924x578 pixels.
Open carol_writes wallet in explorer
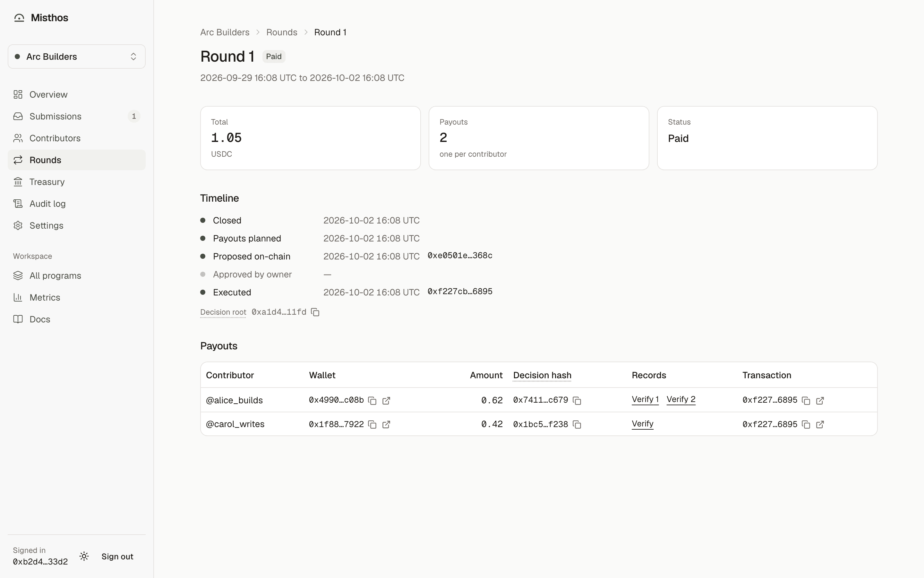386,425
